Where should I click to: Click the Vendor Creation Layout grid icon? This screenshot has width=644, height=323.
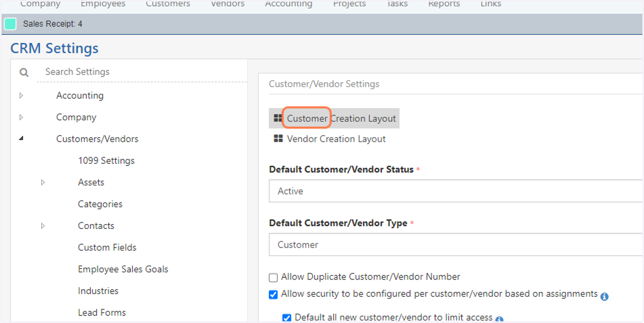point(278,139)
